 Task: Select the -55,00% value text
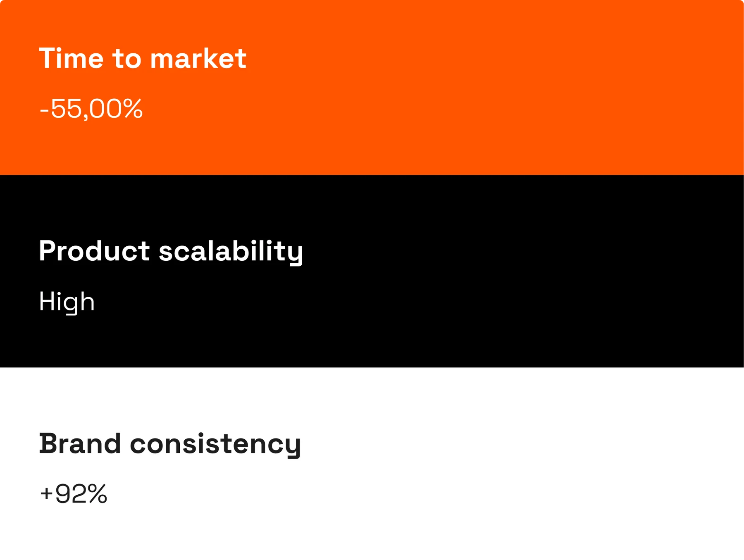point(91,109)
